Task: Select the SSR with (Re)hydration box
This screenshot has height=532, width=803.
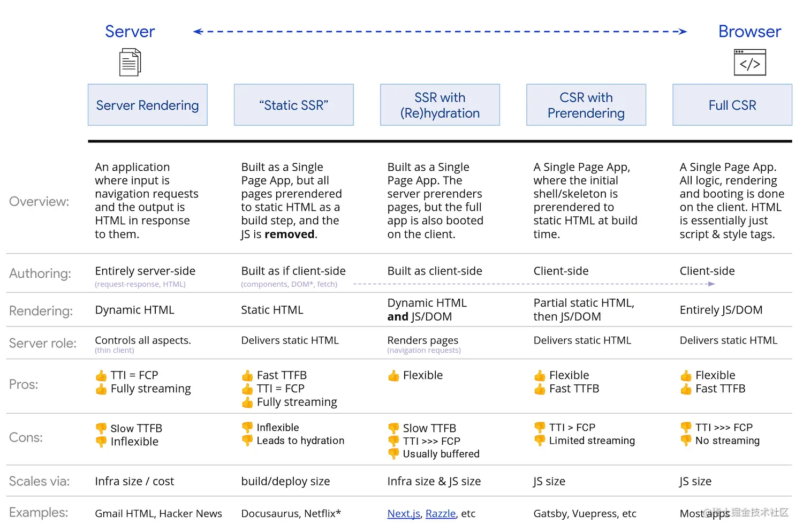Action: click(x=440, y=105)
